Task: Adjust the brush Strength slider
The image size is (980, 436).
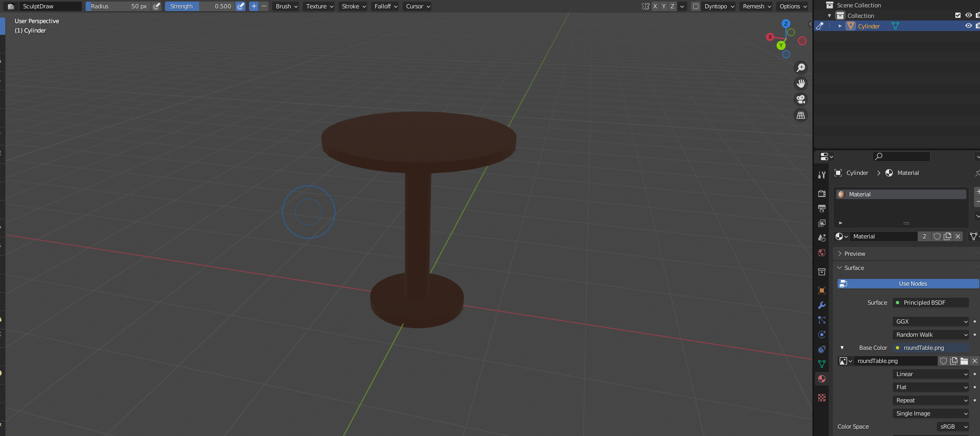Action: 200,6
